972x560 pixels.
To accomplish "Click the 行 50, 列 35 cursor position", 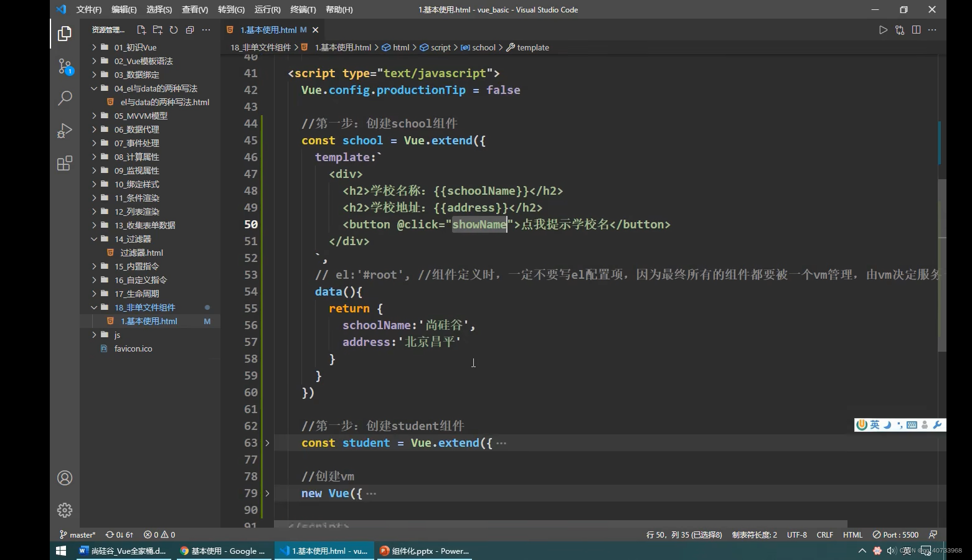I will 684,534.
